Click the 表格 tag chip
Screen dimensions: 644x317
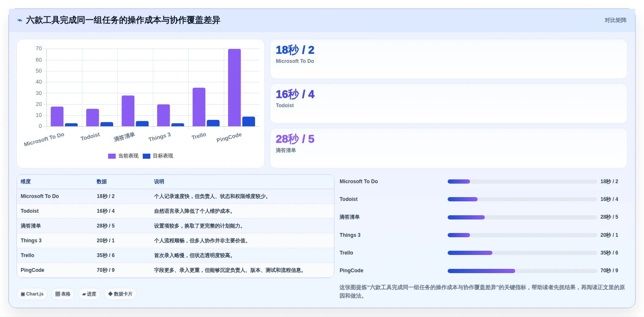point(63,294)
